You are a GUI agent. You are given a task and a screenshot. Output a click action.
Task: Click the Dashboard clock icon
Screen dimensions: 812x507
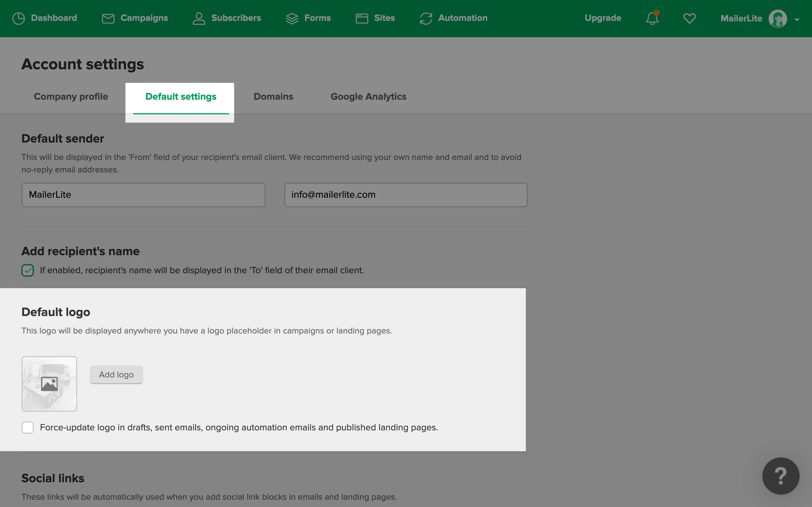coord(18,18)
